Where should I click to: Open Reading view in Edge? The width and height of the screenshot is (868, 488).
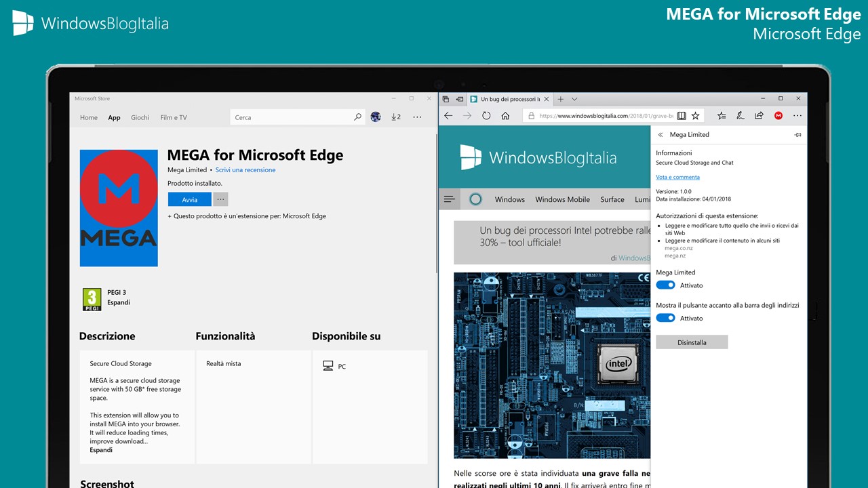pyautogui.click(x=682, y=116)
